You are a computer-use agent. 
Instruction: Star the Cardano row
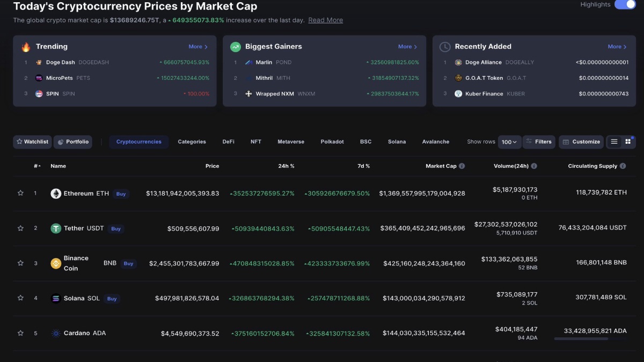pos(20,333)
